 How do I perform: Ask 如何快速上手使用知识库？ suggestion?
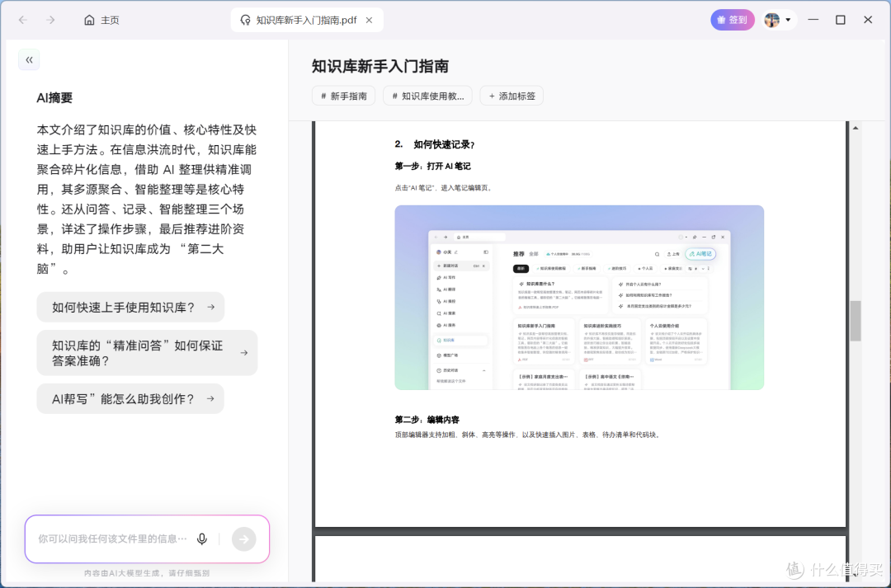[130, 308]
